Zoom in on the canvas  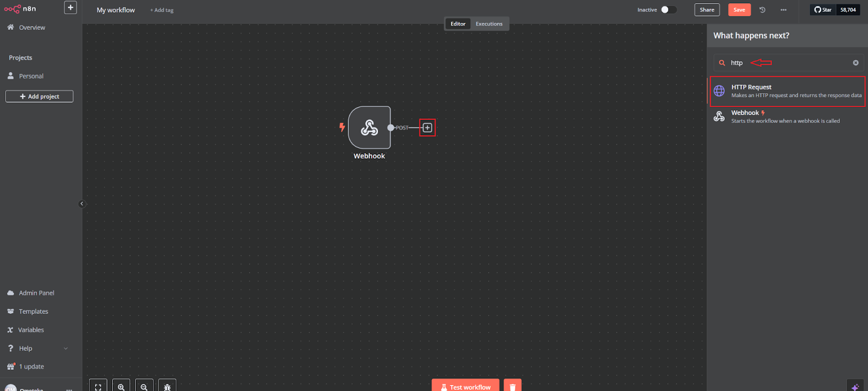[121, 386]
